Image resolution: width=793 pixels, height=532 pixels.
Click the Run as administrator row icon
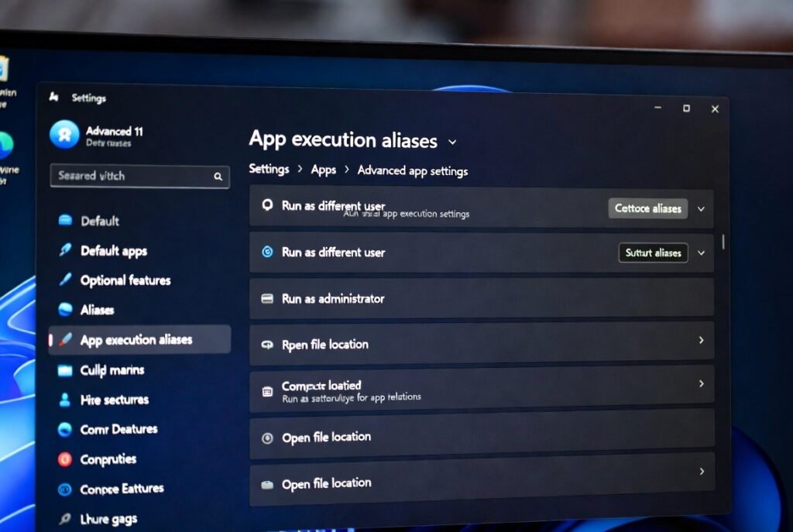click(267, 298)
